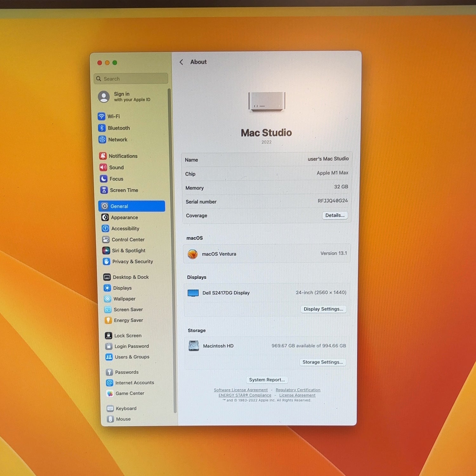Select the Desktop & Dock icon
The image size is (476, 476).
click(x=107, y=277)
